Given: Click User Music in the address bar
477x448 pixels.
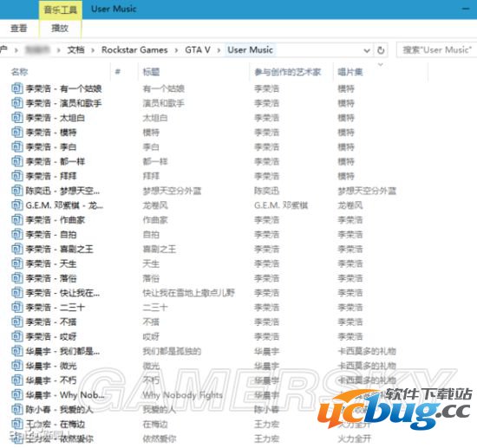Looking at the screenshot, I should point(250,50).
